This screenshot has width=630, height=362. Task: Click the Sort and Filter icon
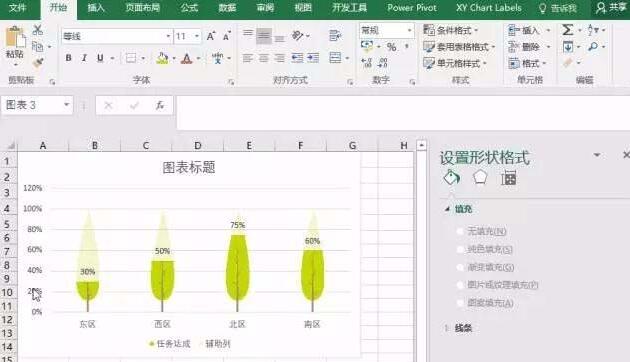coord(593,30)
